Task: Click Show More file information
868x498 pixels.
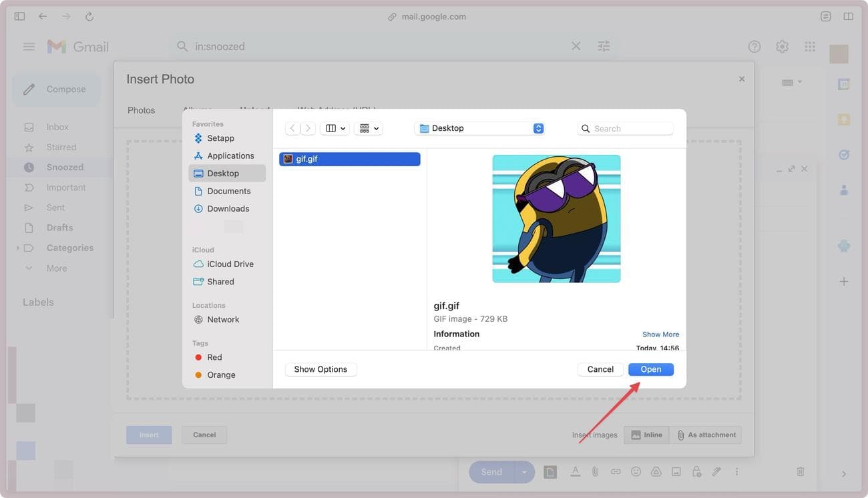Action: pyautogui.click(x=661, y=334)
